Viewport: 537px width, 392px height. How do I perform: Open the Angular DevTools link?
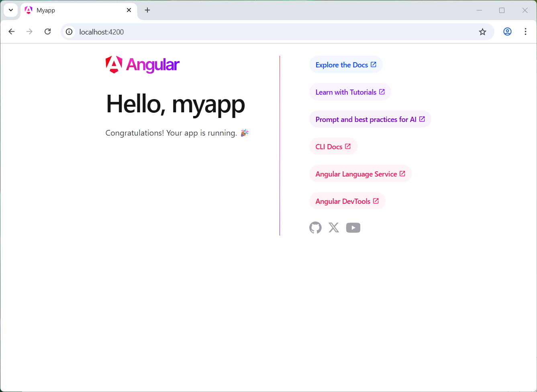(343, 201)
